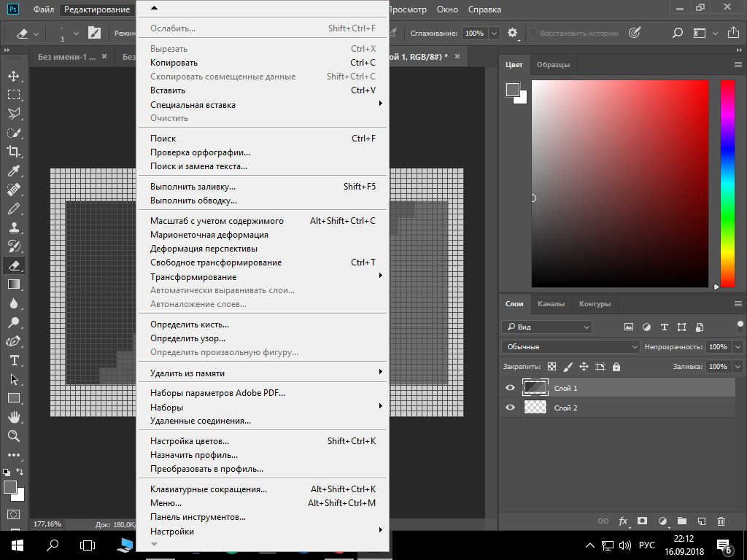Click Копировать in the Edit menu
Screen dimensions: 747x560
174,63
